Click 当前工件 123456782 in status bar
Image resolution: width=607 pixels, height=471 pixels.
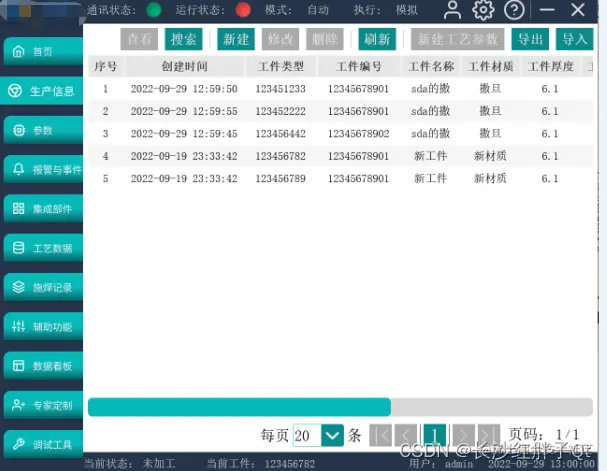tap(290, 464)
